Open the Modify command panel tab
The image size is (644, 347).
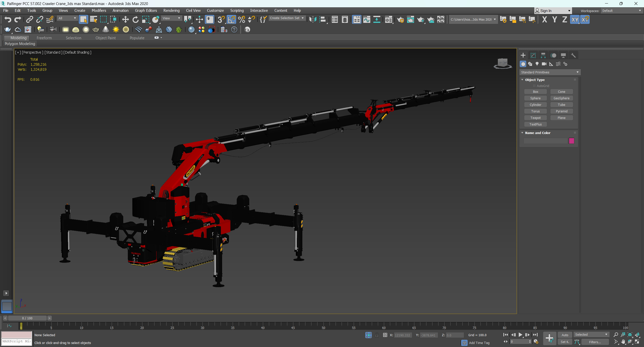(x=533, y=55)
